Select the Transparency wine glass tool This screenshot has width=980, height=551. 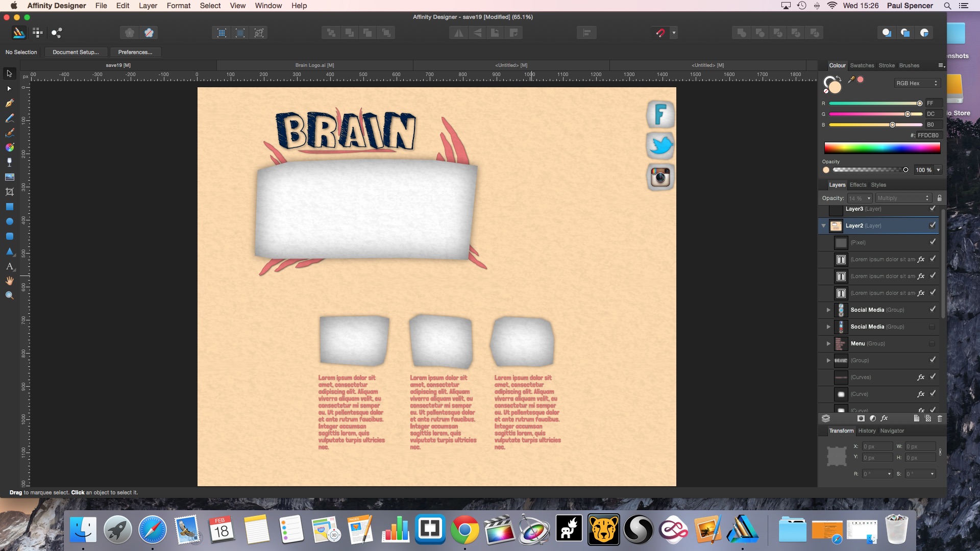[x=9, y=162]
